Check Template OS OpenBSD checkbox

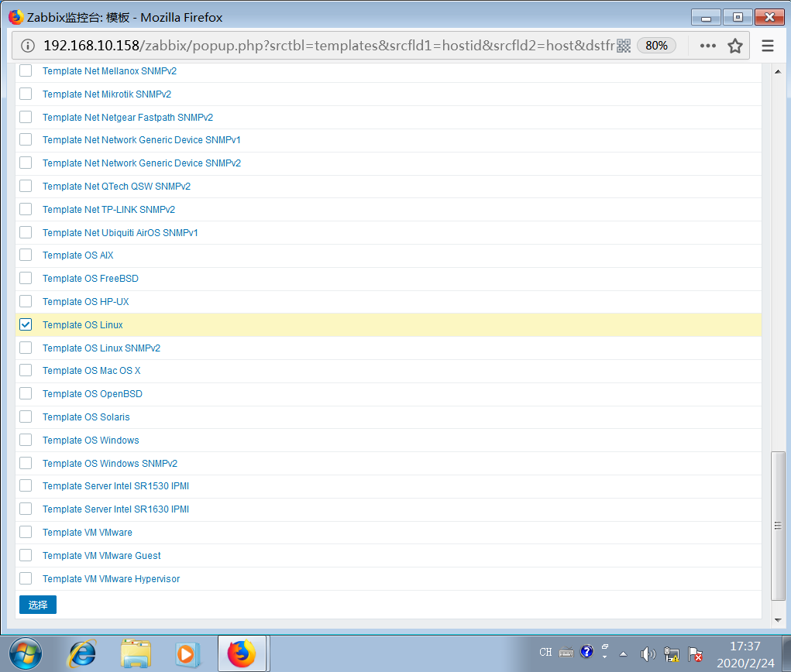tap(26, 394)
